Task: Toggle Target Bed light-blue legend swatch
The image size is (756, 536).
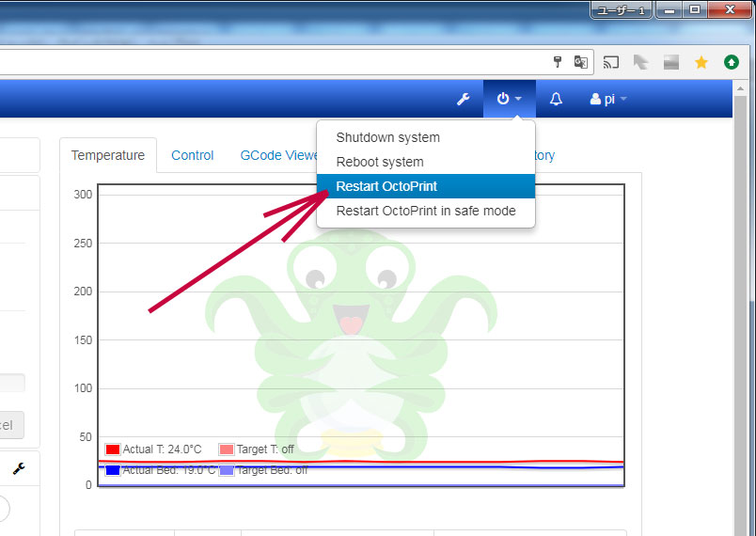Action: click(226, 470)
